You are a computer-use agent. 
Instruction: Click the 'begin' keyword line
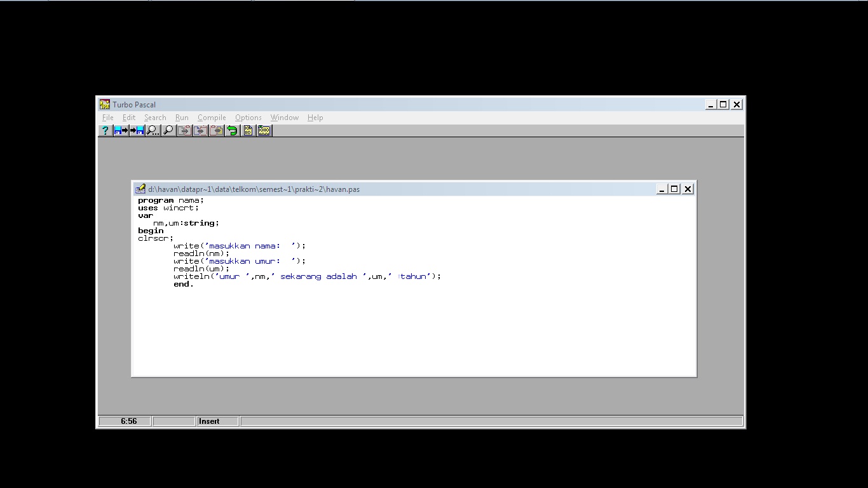pos(151,231)
